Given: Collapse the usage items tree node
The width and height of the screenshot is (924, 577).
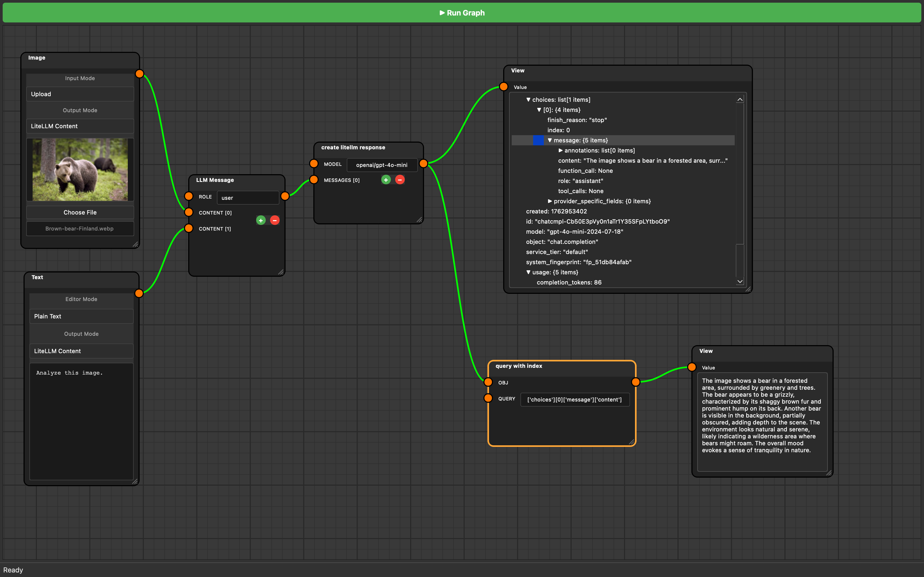Looking at the screenshot, I should [x=528, y=272].
